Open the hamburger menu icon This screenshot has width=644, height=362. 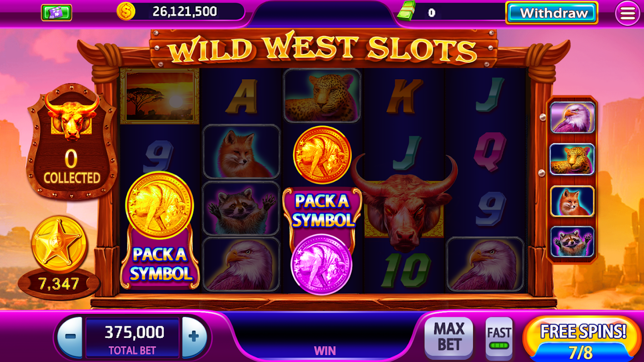pos(628,14)
